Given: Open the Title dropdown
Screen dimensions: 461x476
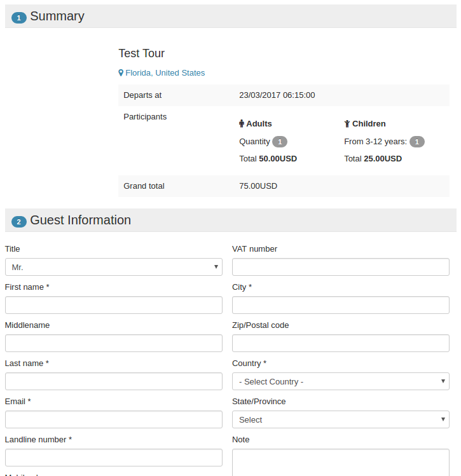Looking at the screenshot, I should point(114,267).
